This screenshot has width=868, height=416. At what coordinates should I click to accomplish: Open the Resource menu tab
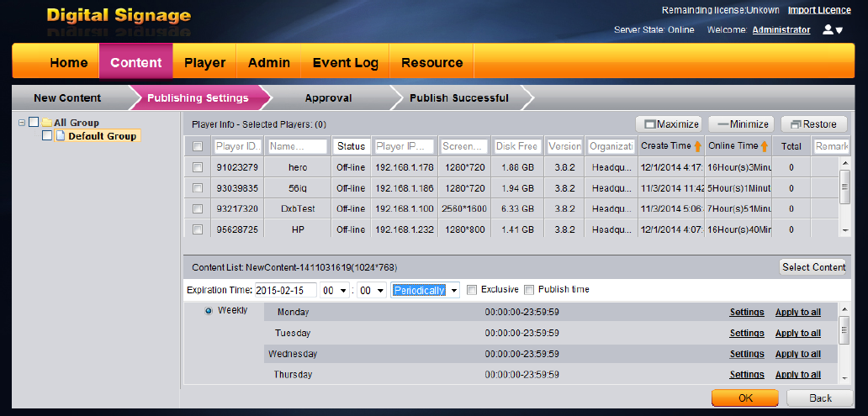(x=431, y=62)
